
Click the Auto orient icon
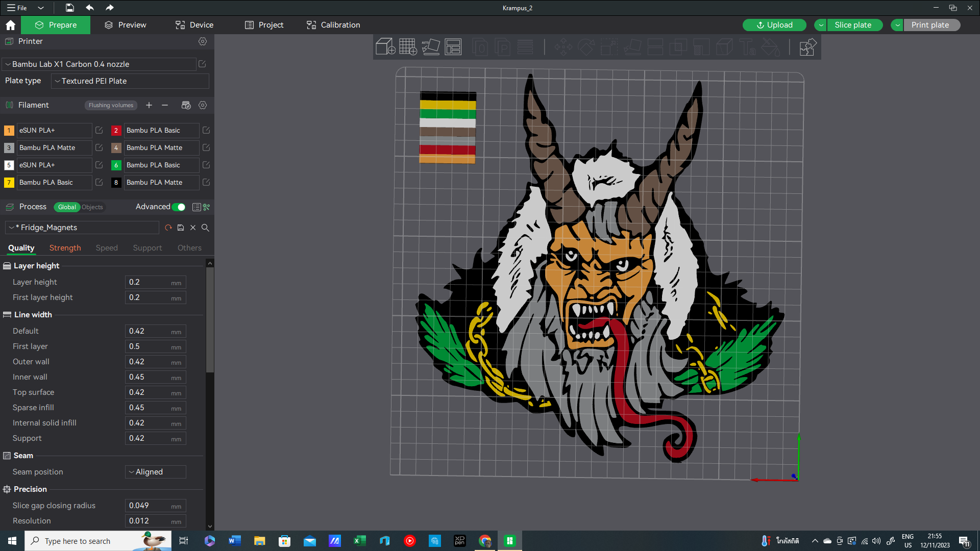(x=431, y=47)
